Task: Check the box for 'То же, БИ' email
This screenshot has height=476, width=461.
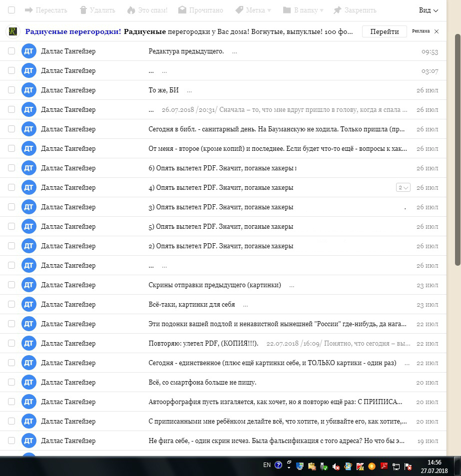Action: (x=11, y=90)
